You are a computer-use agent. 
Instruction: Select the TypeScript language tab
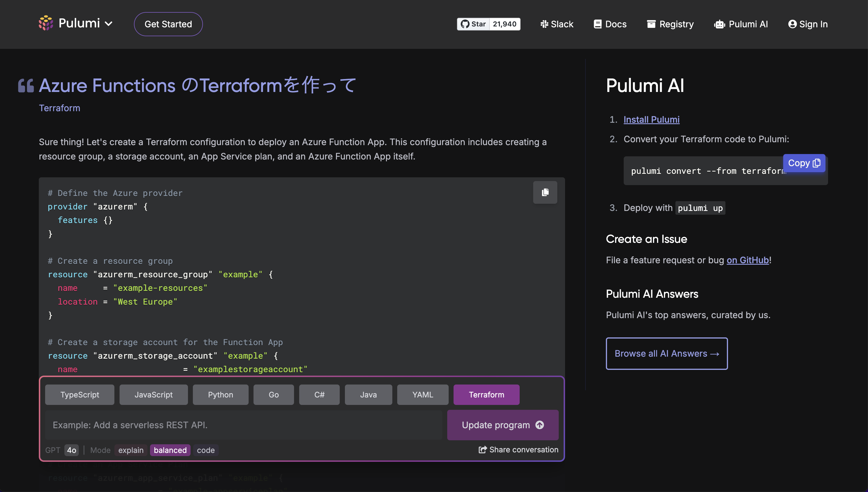(x=80, y=395)
